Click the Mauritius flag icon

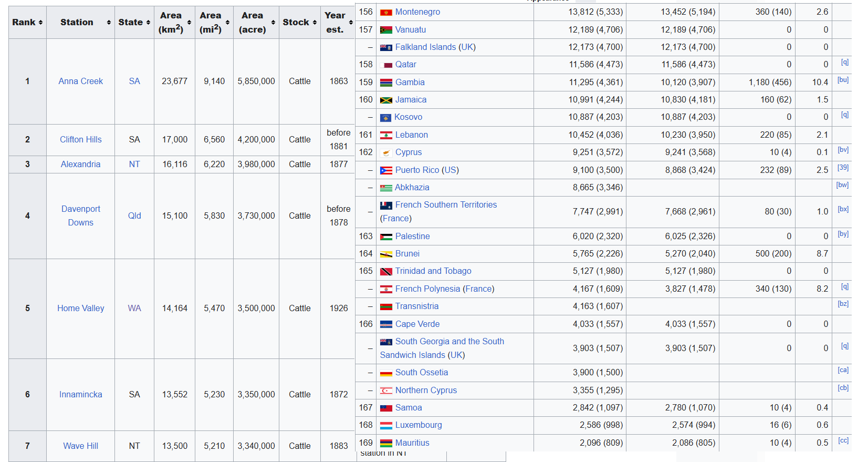[386, 443]
